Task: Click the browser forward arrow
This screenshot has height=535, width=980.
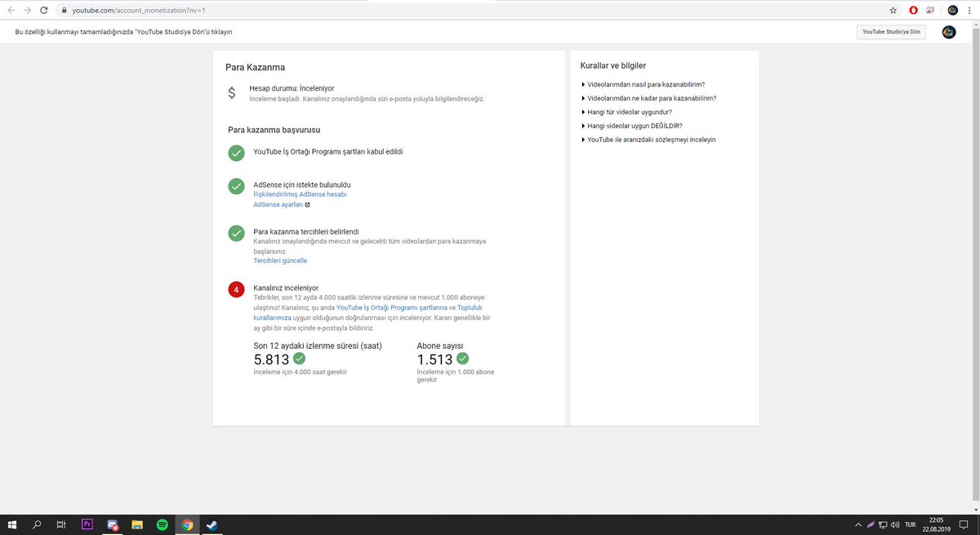Action: click(x=28, y=11)
